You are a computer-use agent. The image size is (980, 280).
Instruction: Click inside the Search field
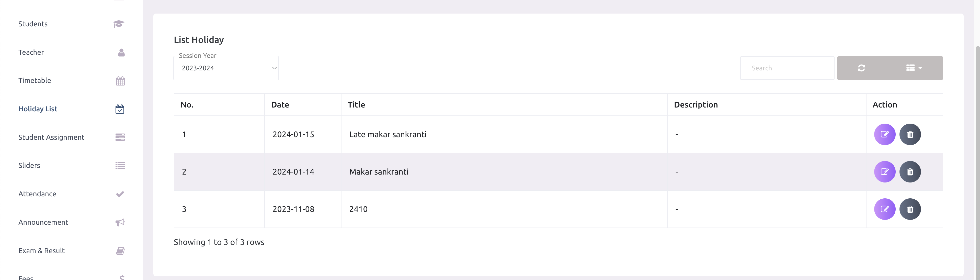[x=787, y=68]
